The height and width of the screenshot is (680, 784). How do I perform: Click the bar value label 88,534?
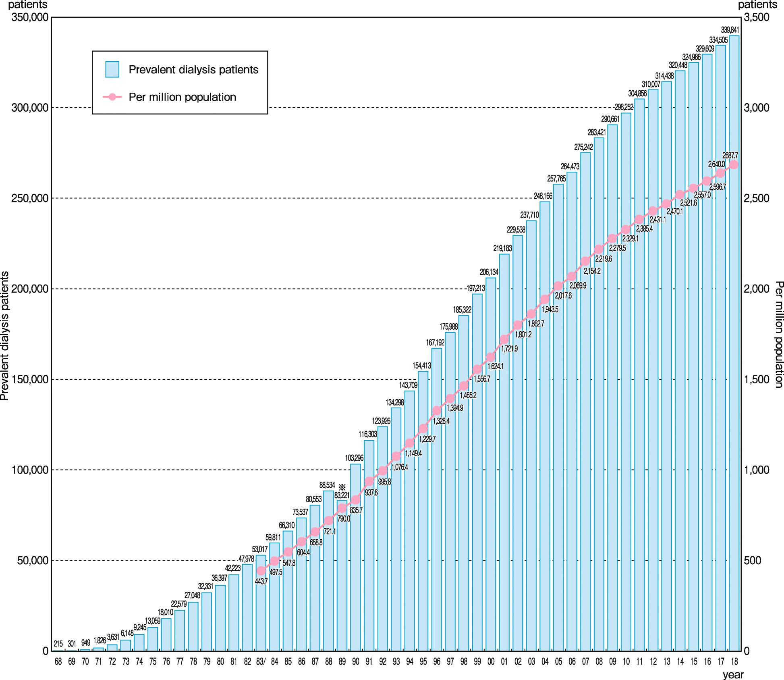327,485
